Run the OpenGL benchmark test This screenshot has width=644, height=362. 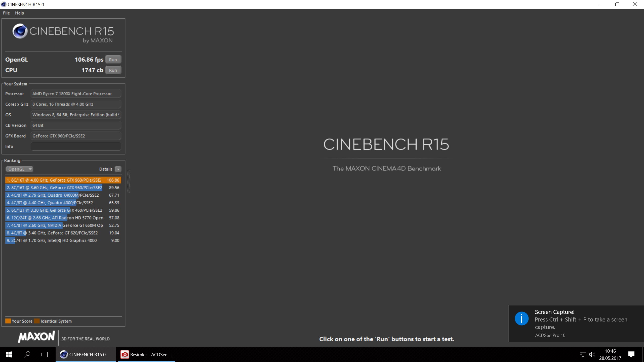tap(113, 60)
